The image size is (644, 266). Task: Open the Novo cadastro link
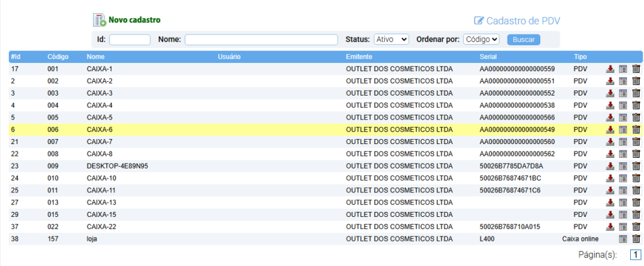tap(134, 20)
